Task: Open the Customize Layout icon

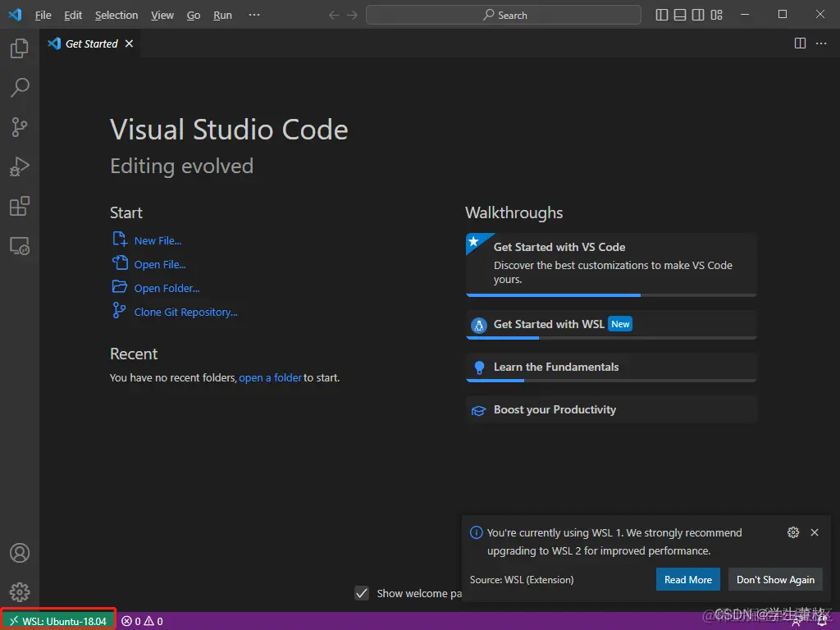Action: [x=716, y=15]
